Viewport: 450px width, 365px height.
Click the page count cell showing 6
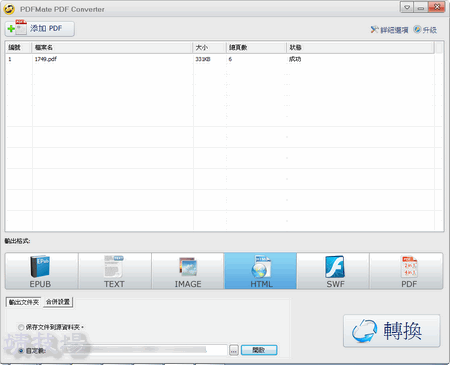pos(230,59)
